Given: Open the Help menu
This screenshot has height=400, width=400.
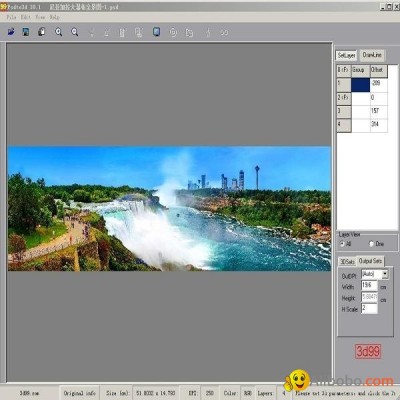Looking at the screenshot, I should pos(55,17).
